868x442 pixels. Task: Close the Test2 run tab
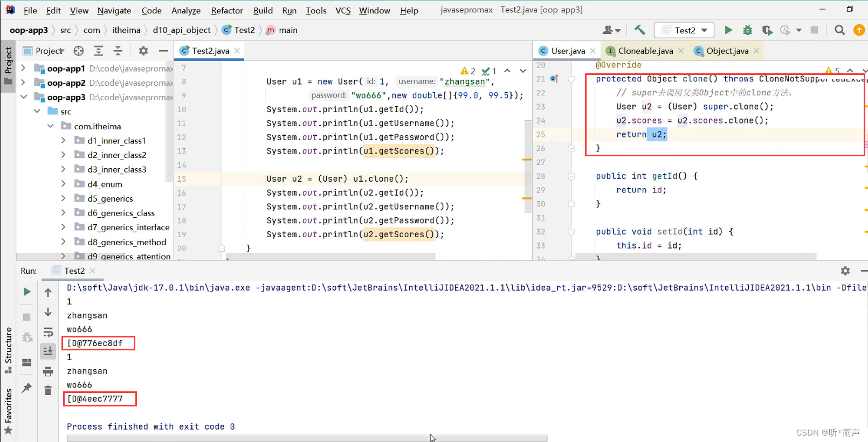click(93, 271)
